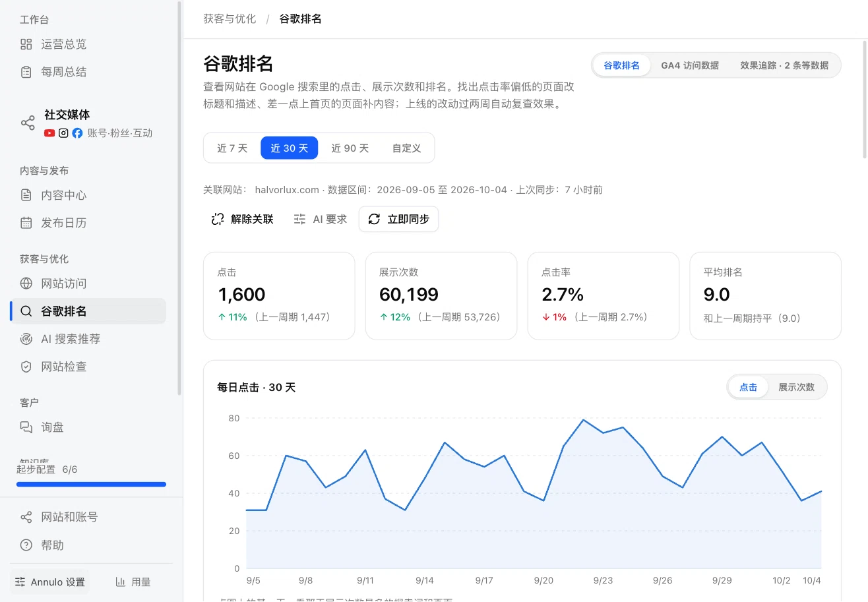This screenshot has height=602, width=868.
Task: Click the Facebook icon under 社交媒体
Action: [x=77, y=133]
